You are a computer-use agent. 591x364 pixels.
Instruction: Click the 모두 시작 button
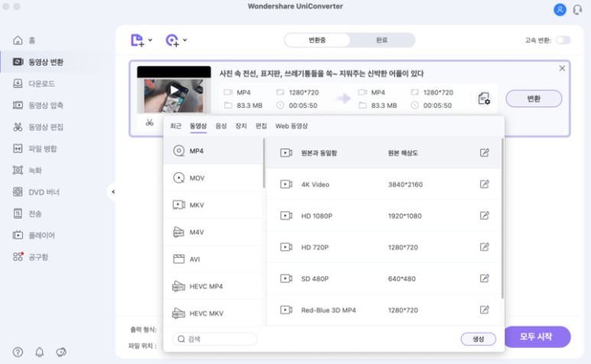536,336
